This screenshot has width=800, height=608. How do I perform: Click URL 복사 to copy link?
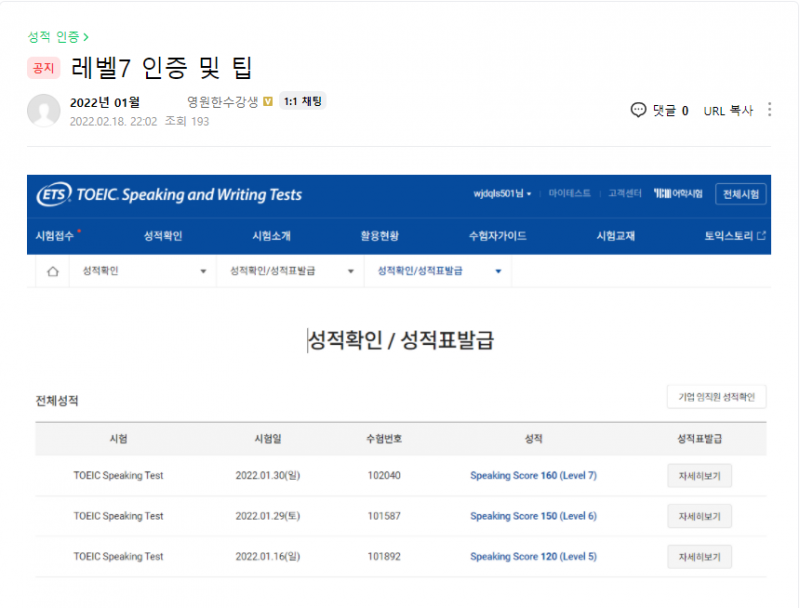[x=728, y=111]
